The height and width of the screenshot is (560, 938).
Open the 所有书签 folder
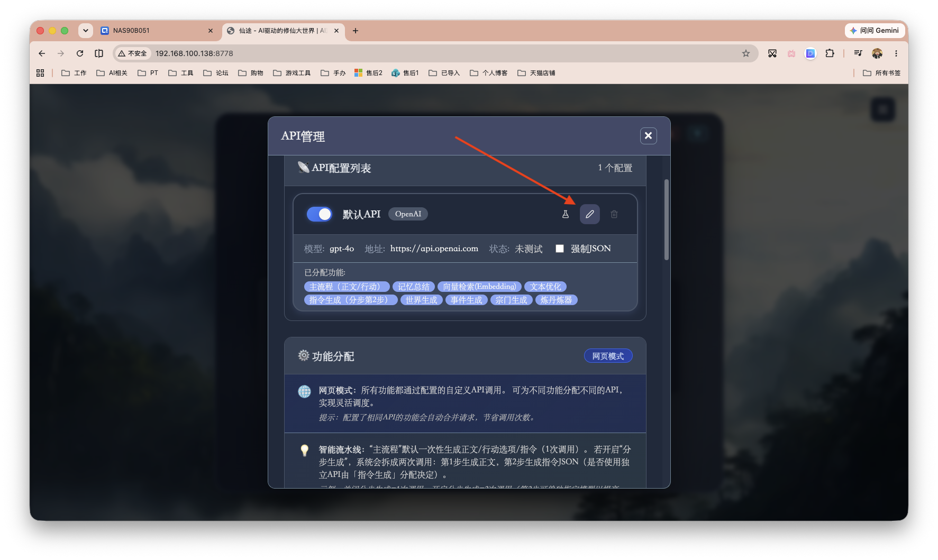pos(881,73)
